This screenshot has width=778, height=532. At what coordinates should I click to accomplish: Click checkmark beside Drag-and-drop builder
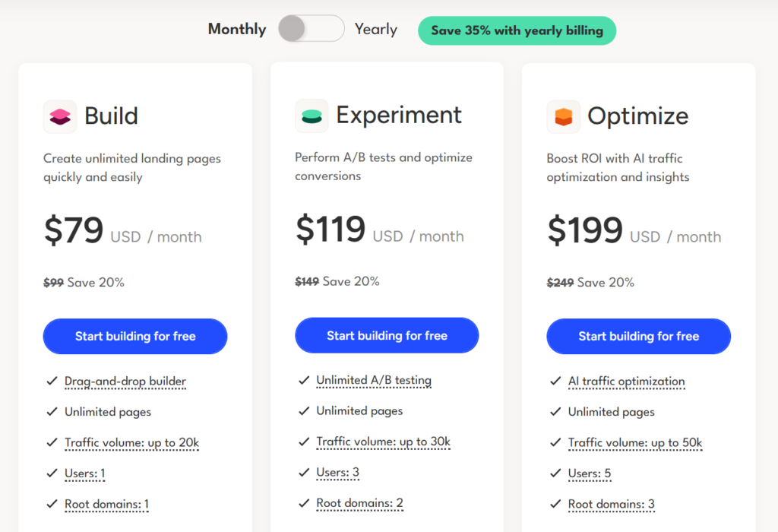click(x=52, y=381)
